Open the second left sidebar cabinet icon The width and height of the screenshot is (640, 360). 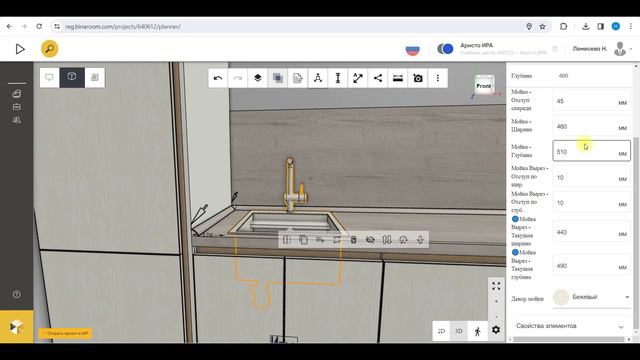pos(16,107)
